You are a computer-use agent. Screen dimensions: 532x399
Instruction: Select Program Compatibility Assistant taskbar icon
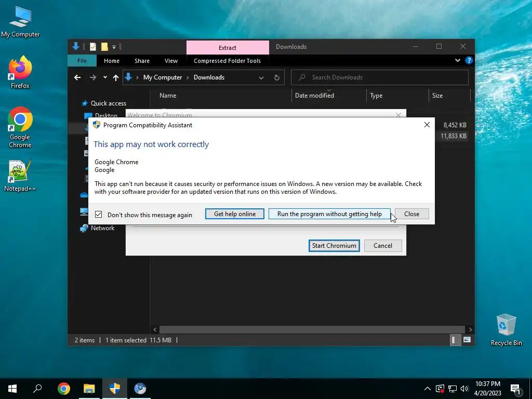point(115,389)
